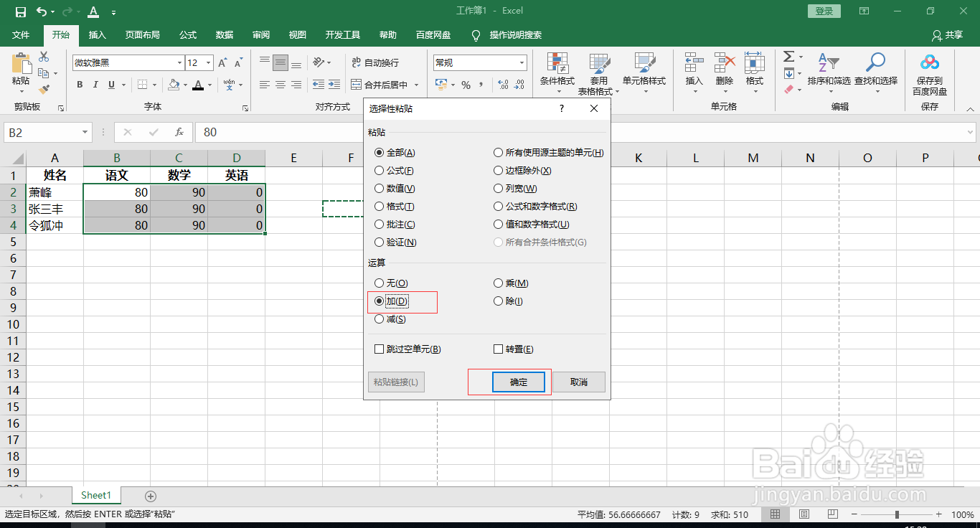This screenshot has height=528, width=980.
Task: Toggle Italic formatting
Action: click(x=95, y=85)
